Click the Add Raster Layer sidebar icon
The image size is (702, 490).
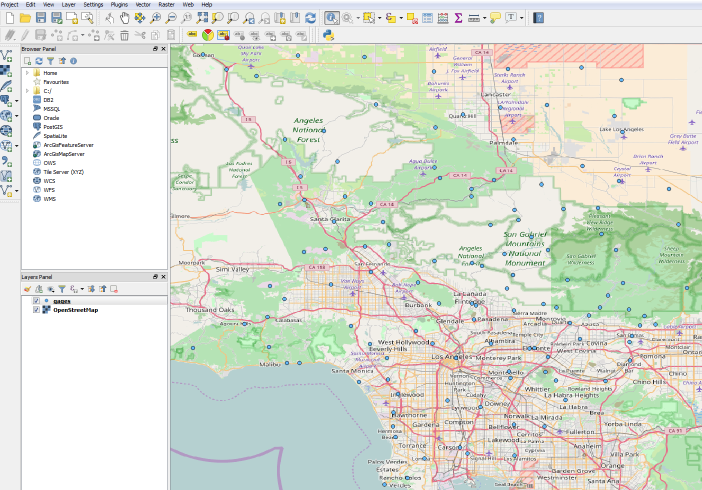point(6,71)
